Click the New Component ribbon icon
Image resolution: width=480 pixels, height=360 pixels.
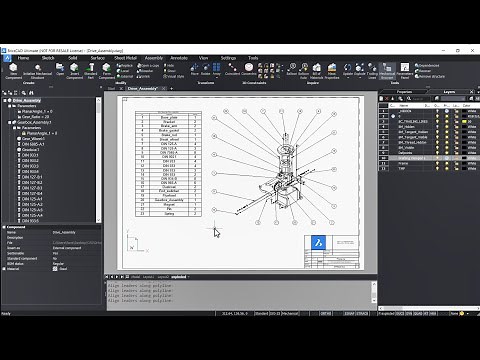[x=13, y=68]
